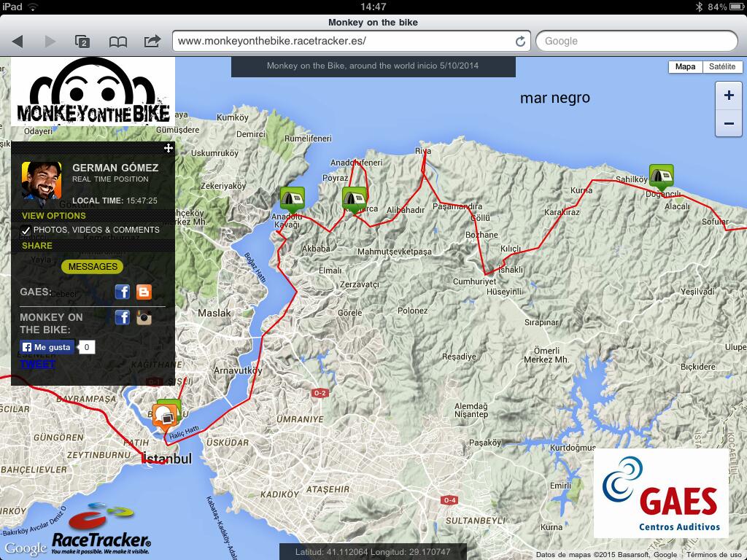This screenshot has height=560, width=747.
Task: Zoom out with the map minus button
Action: point(729,123)
